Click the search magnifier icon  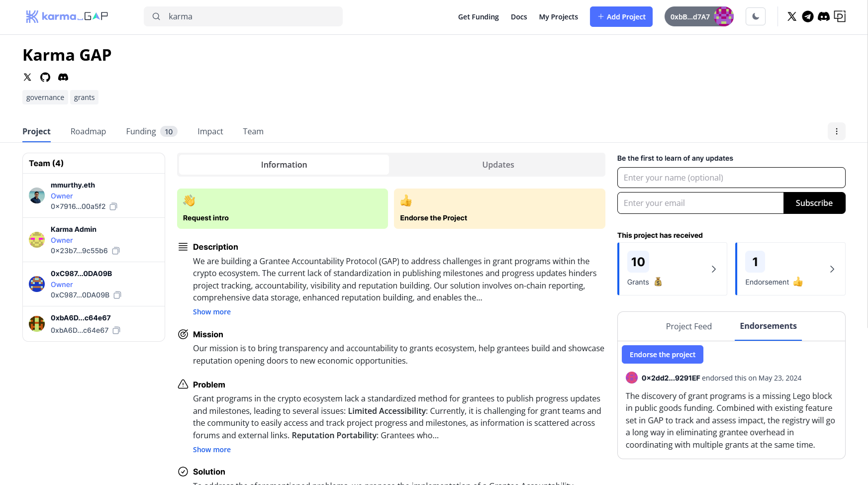coord(156,16)
